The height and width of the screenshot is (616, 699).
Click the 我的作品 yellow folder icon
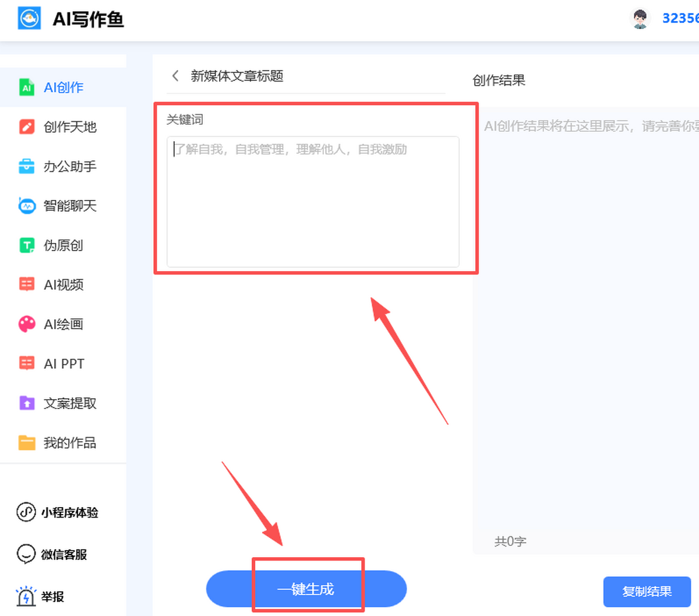click(27, 443)
